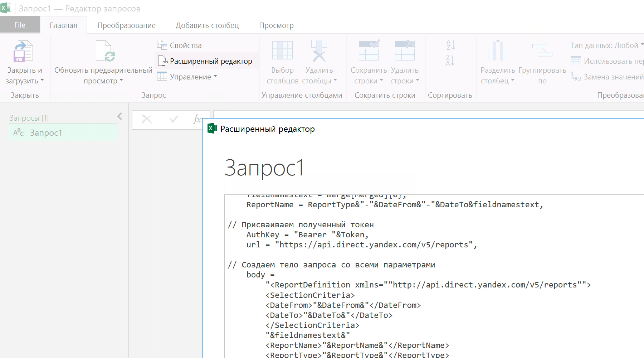
Task: Click the Remove Columns (Удалить столбцы) icon
Action: coord(319,51)
